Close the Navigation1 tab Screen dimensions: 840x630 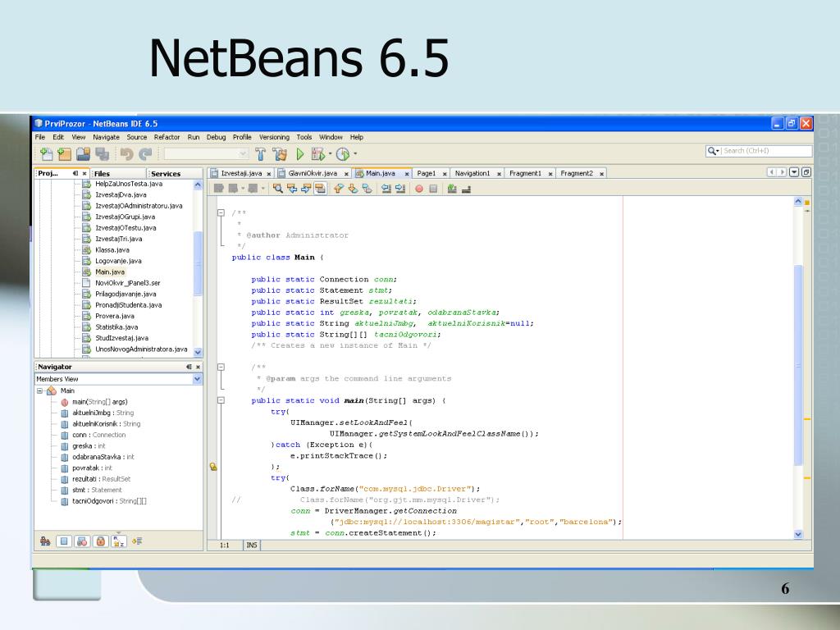click(x=499, y=174)
